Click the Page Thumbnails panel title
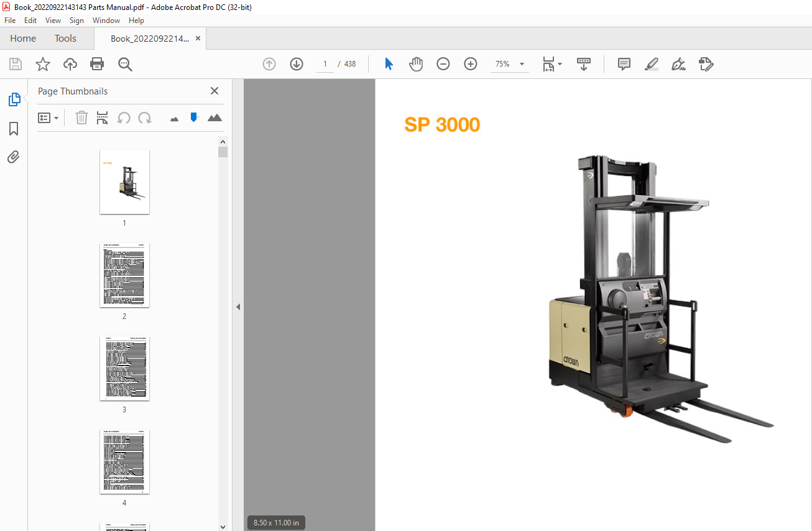812x531 pixels. [x=73, y=91]
